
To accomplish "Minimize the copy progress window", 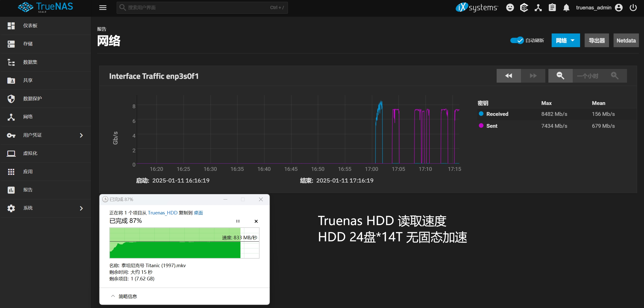I will coord(225,200).
